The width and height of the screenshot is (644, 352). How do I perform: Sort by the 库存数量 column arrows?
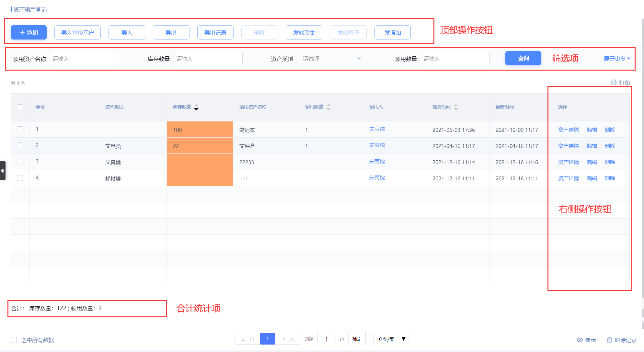click(x=196, y=107)
